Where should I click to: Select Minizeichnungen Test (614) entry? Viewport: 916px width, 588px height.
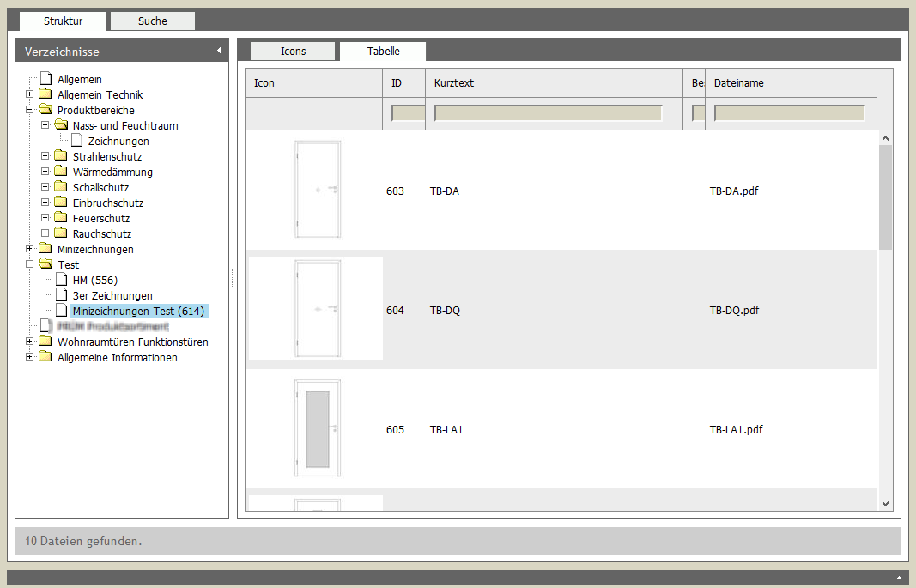coord(138,311)
